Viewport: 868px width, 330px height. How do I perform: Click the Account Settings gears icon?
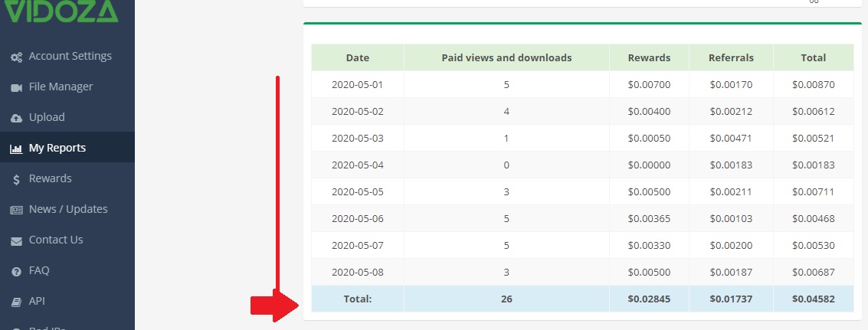[x=16, y=57]
